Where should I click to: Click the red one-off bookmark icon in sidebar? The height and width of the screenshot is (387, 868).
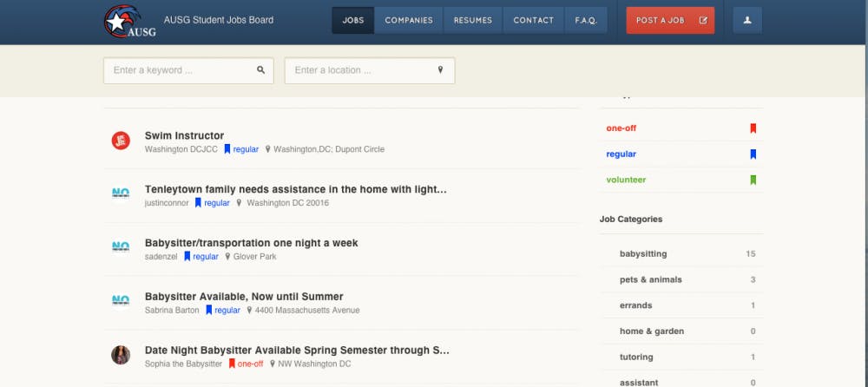pos(753,128)
